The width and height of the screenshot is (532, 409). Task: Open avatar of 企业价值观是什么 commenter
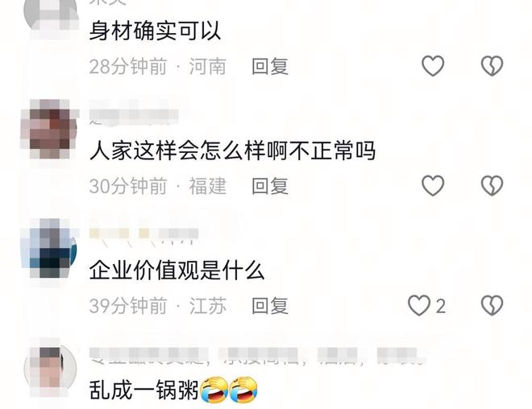click(x=50, y=249)
